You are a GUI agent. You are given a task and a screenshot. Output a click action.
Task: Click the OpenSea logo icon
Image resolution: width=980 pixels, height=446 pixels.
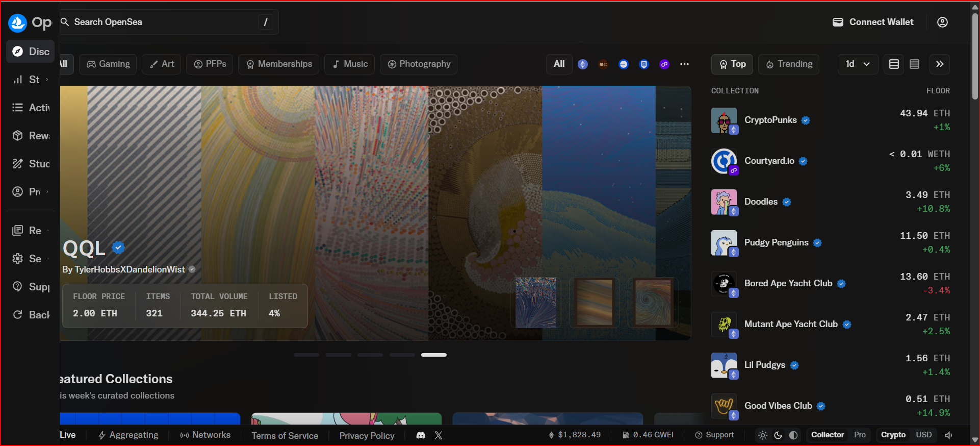(x=17, y=22)
